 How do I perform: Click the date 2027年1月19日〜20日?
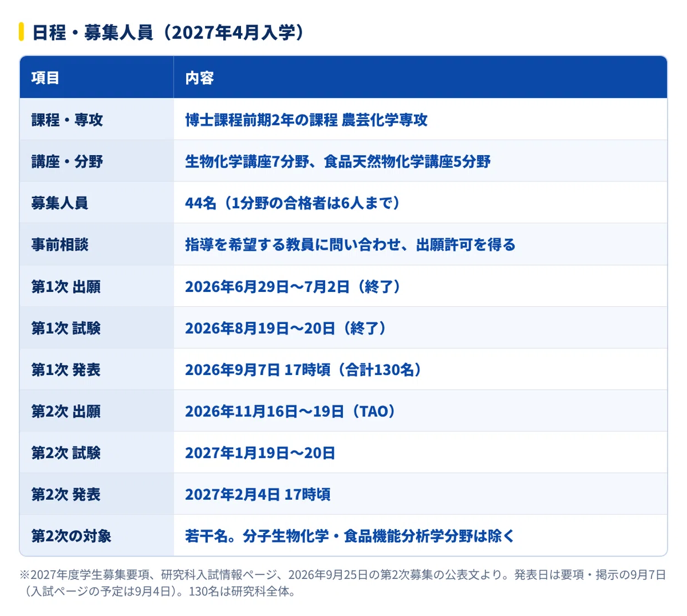pos(260,453)
